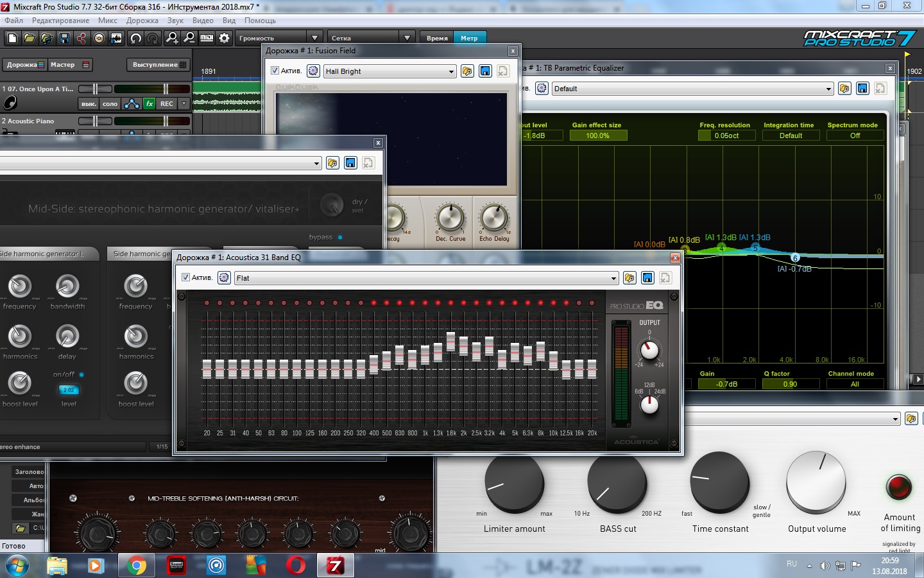Toggle the green fx button on track 1
924x578 pixels.
coord(150,103)
